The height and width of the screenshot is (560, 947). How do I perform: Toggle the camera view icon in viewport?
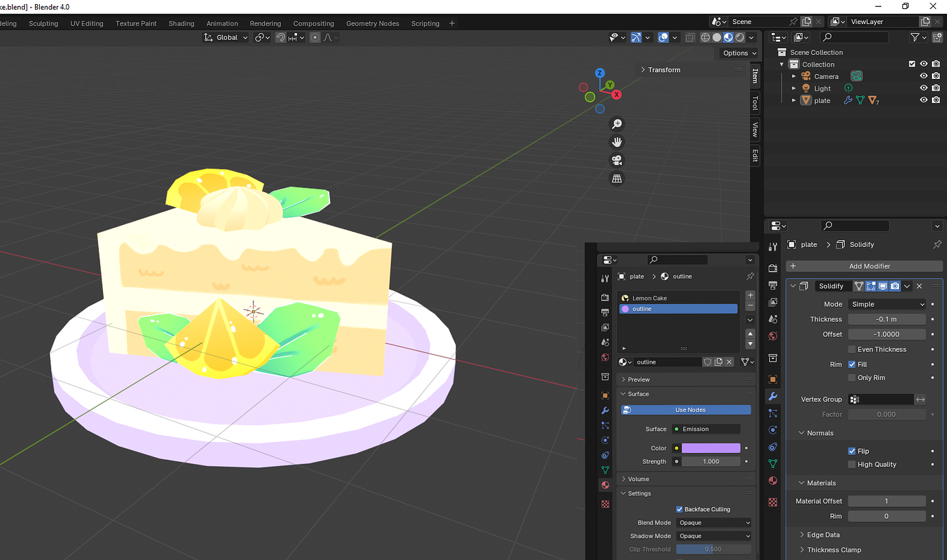point(617,160)
